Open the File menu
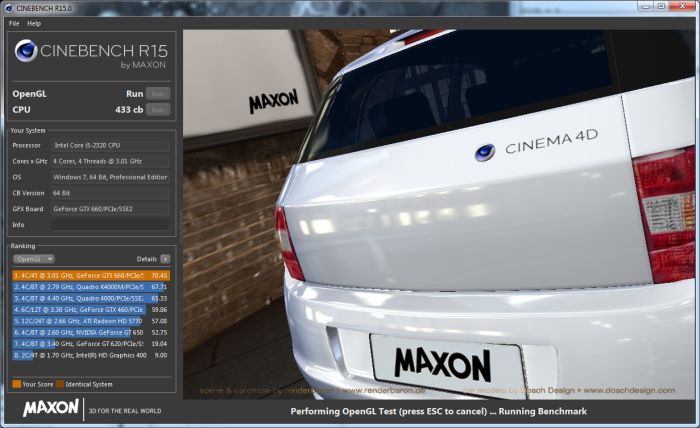 (x=14, y=24)
